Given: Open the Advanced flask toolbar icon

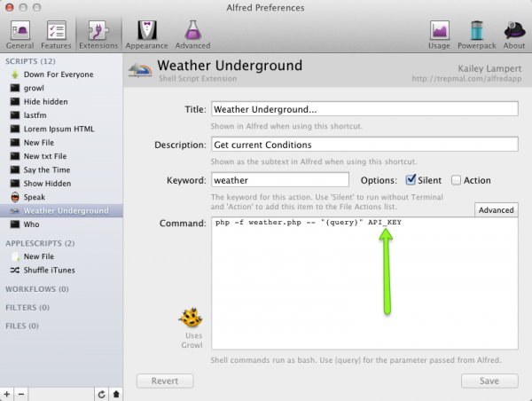Looking at the screenshot, I should point(192,35).
